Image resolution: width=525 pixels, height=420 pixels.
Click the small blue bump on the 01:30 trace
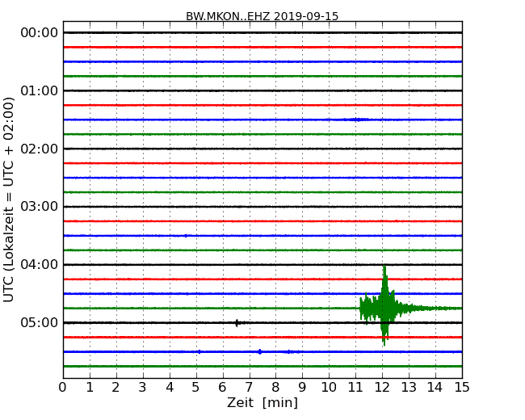(357, 120)
